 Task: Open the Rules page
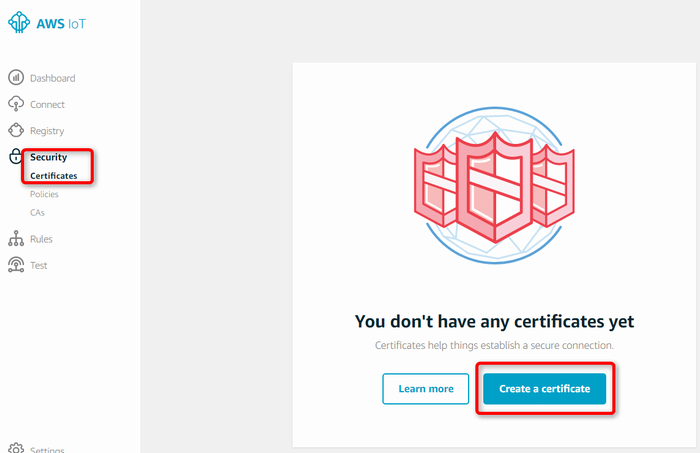pos(41,239)
